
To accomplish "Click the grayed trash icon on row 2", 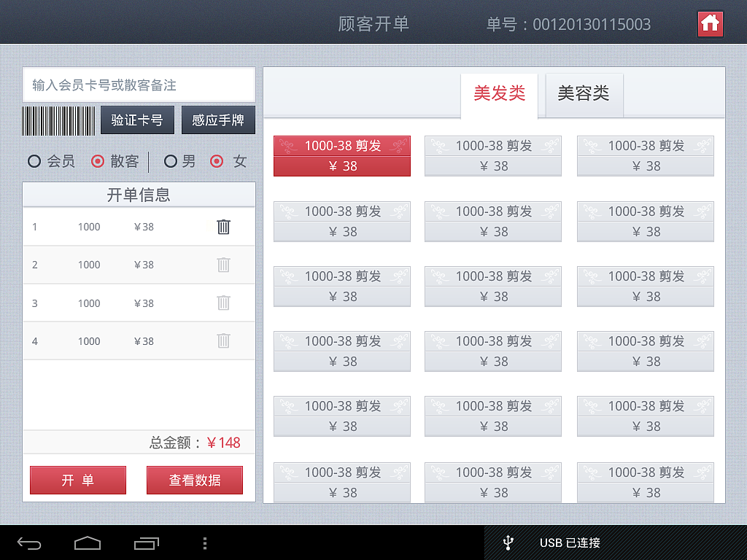I will click(x=223, y=265).
